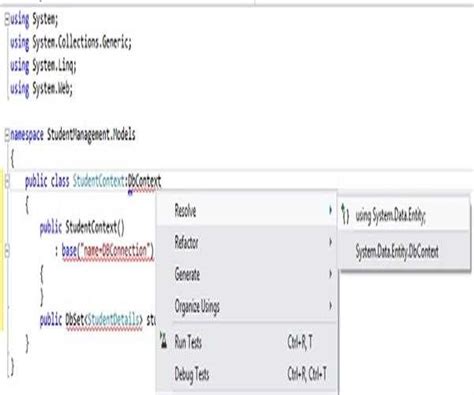Collapse the StudentContext constructor block
Screen dimensions: 474x395
pos(7,251)
